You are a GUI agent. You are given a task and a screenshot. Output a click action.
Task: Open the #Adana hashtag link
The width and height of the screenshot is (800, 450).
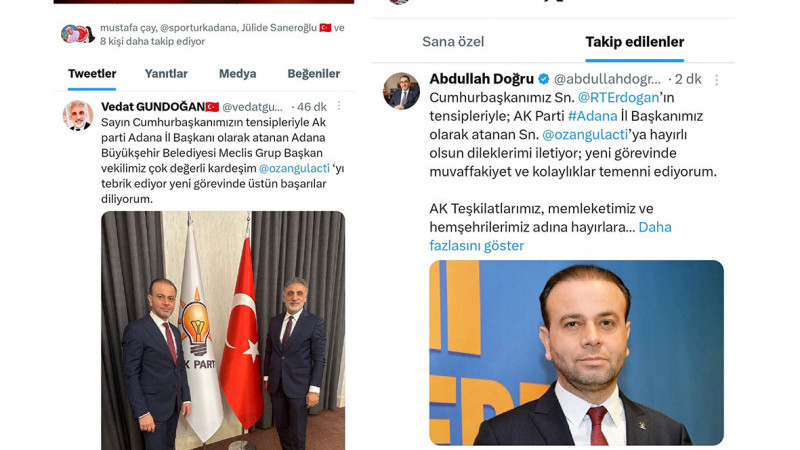point(592,116)
